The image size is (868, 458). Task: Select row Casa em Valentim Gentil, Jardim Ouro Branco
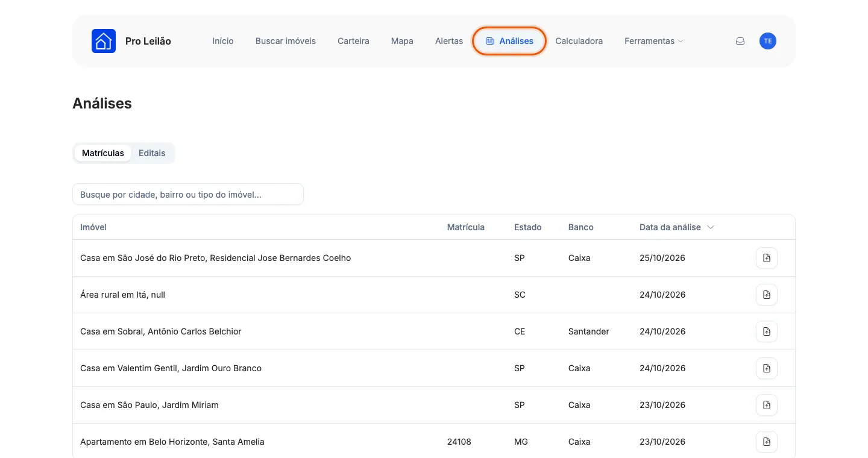[x=434, y=368]
